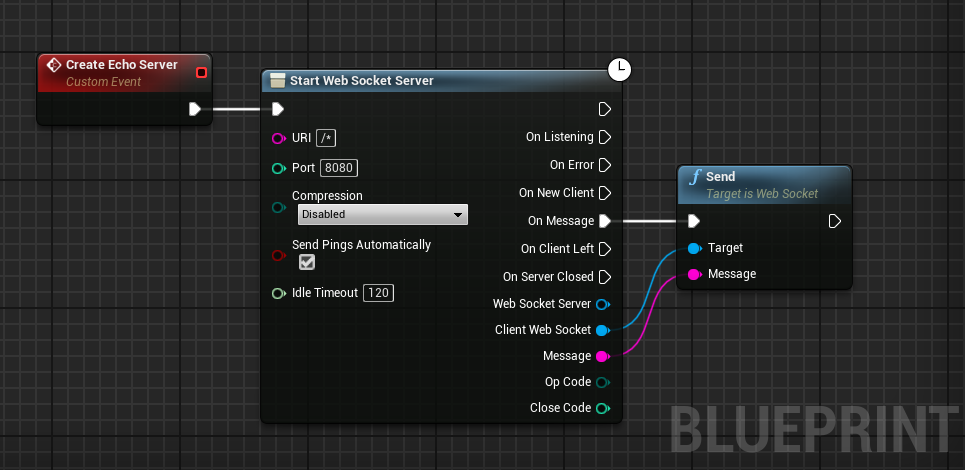This screenshot has height=470, width=965.
Task: Click the URI input pin
Action: click(x=279, y=138)
